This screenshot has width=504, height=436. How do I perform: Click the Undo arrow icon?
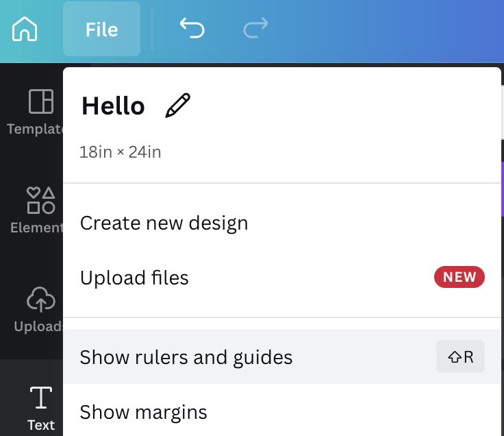pyautogui.click(x=192, y=28)
